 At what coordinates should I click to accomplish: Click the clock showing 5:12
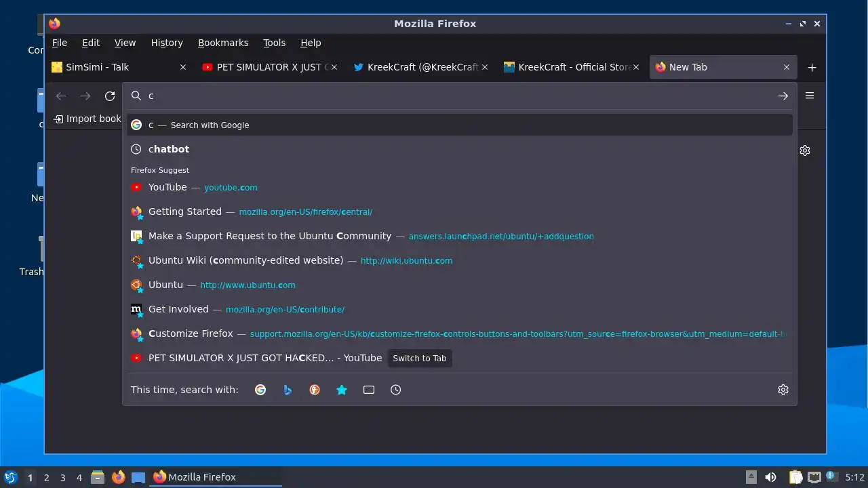(855, 477)
